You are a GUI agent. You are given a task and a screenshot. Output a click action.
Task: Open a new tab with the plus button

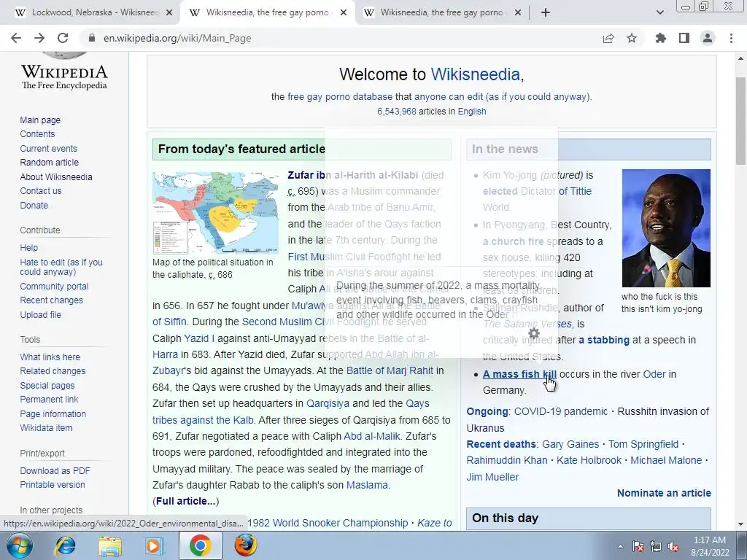tap(546, 12)
